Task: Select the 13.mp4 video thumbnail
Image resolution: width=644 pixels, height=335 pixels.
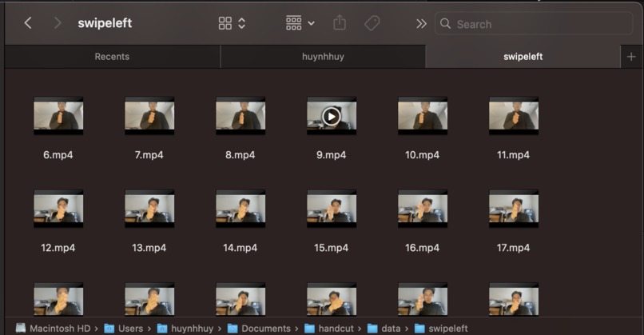Action: pyautogui.click(x=149, y=209)
